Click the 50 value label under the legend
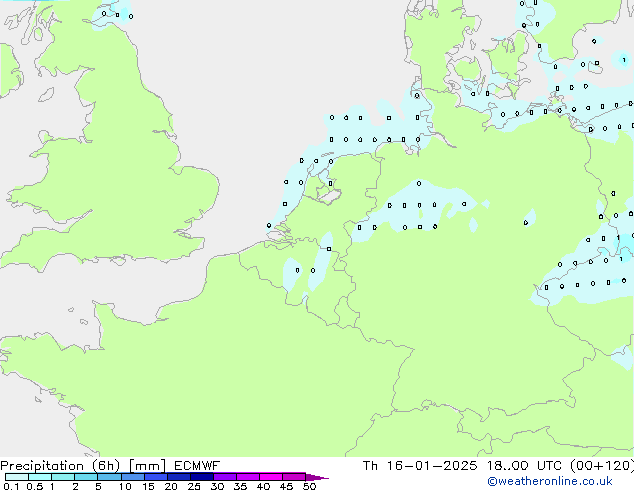 coord(309,487)
